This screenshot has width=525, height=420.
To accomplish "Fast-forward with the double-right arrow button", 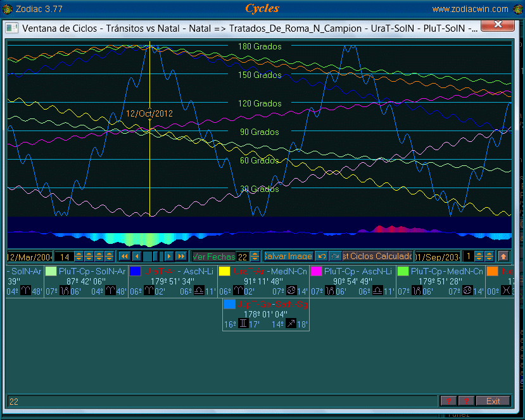I will (x=181, y=257).
